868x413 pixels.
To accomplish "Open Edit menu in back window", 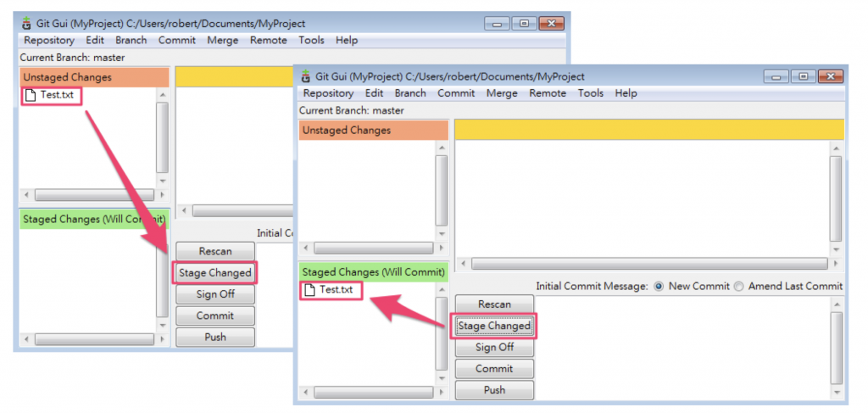I will pos(95,41).
